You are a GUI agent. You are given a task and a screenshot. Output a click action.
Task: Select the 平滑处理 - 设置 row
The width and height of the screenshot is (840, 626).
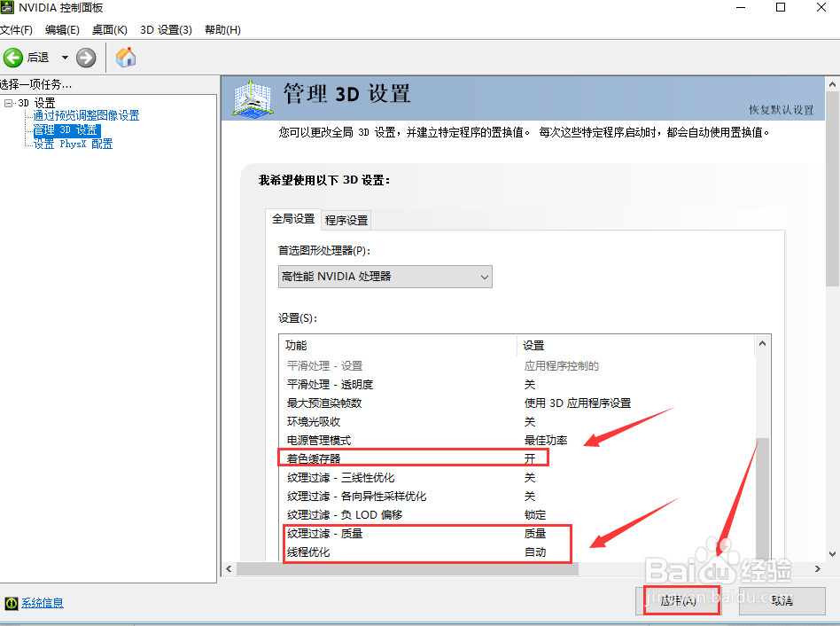point(517,366)
